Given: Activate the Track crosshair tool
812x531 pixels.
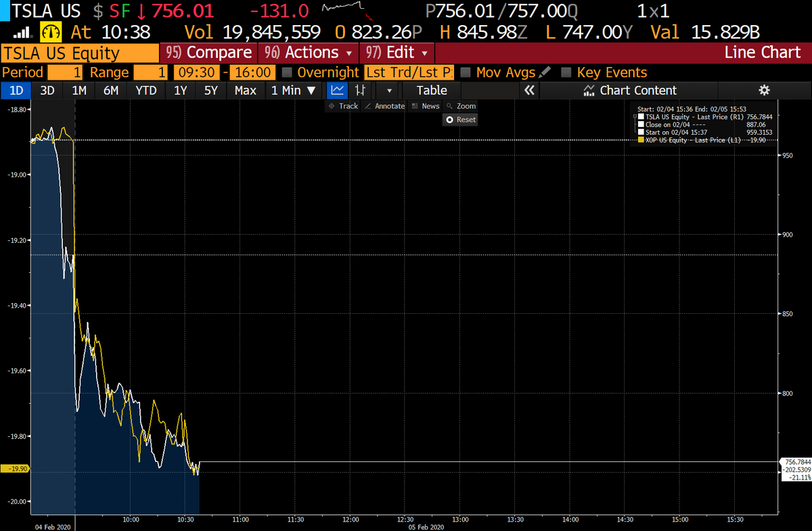Looking at the screenshot, I should 343,106.
